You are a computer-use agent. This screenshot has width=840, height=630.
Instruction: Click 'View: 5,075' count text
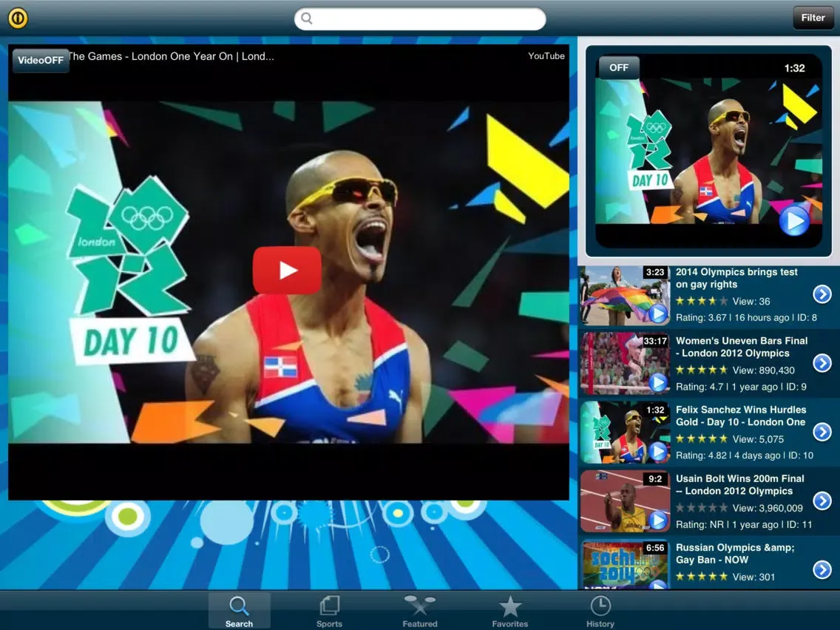pyautogui.click(x=758, y=439)
